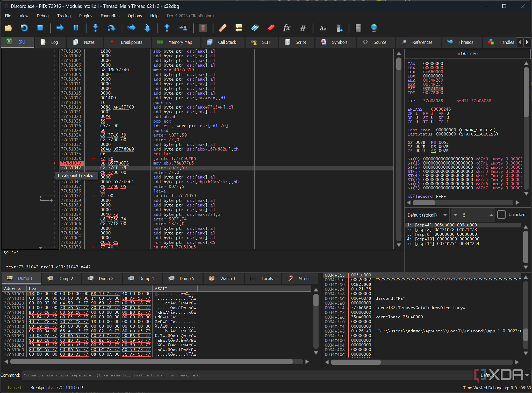Screen dimensions: 532x393
Task: Click the hex dump horizontal scrollbar
Action: click(x=152, y=362)
